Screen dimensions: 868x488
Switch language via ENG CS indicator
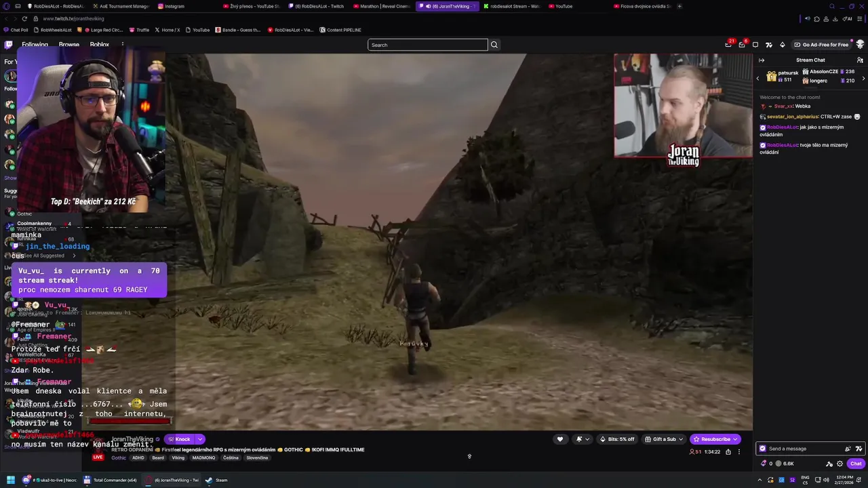(805, 480)
